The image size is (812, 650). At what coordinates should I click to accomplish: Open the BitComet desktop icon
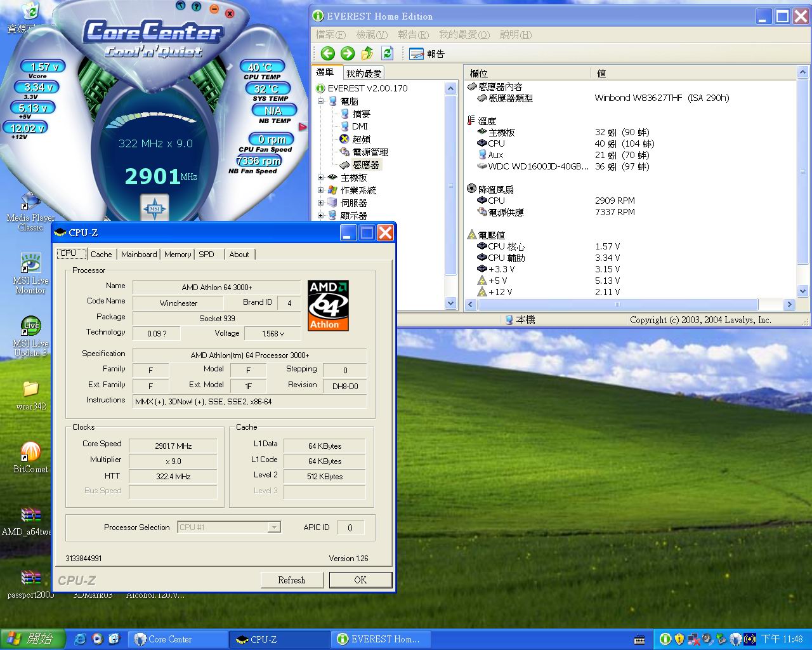(x=30, y=458)
